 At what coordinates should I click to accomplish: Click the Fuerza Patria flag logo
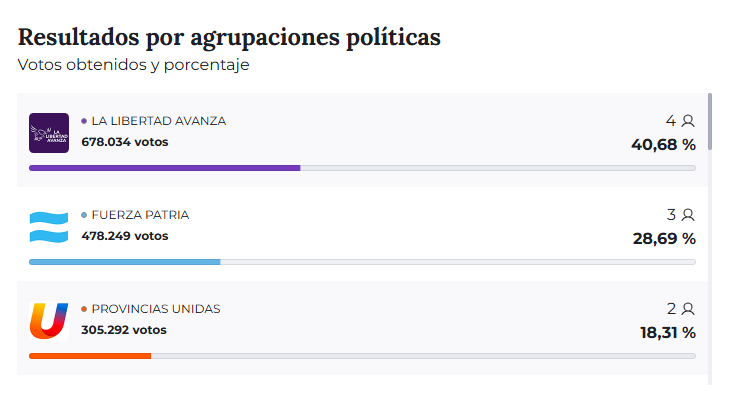tap(49, 227)
